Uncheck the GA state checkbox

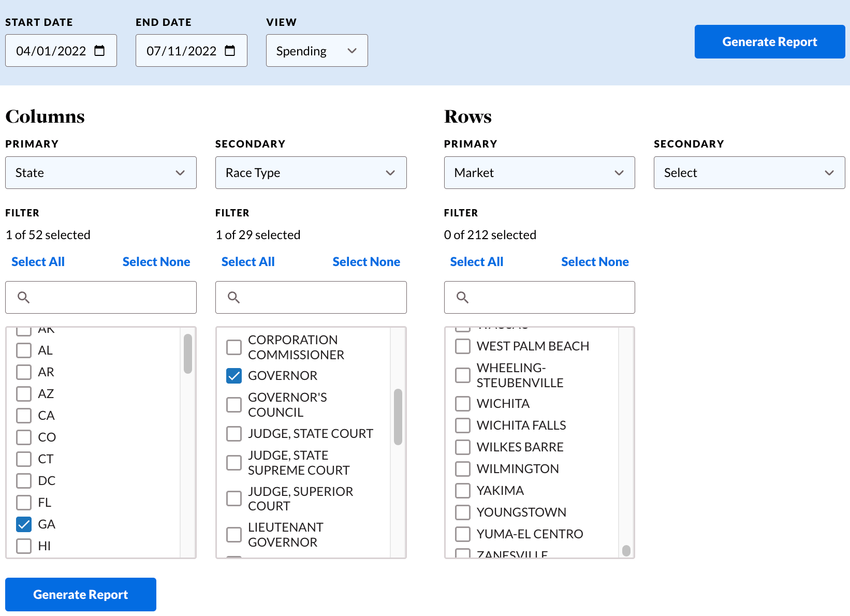pos(24,524)
